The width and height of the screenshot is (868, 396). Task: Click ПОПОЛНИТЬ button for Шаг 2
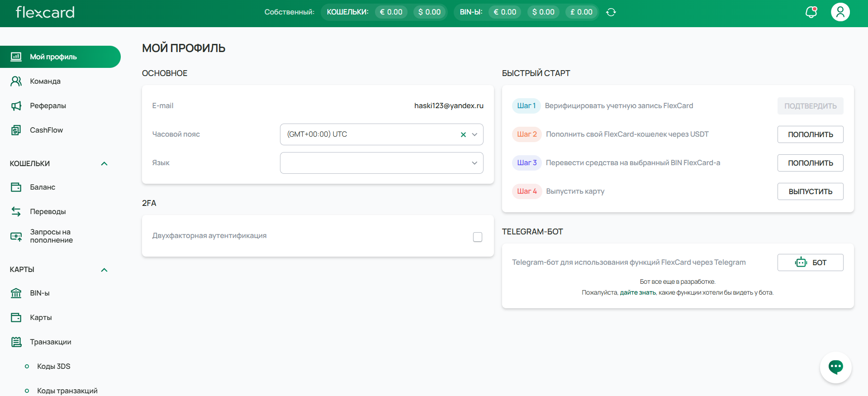point(810,134)
